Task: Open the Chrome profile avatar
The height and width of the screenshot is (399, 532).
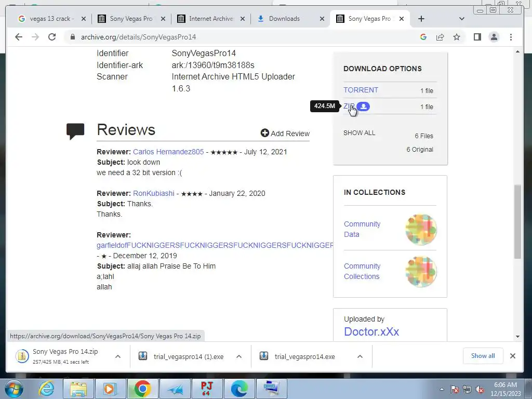Action: (x=494, y=37)
